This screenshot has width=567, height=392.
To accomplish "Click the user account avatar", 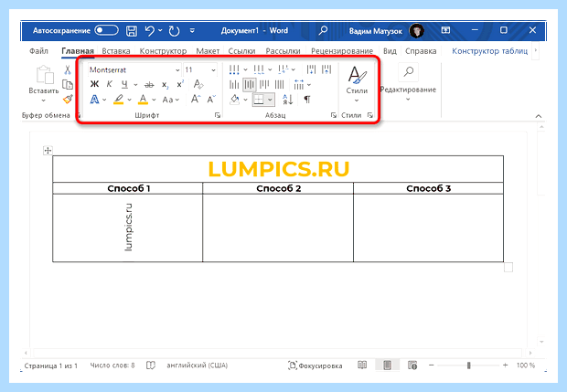I will (417, 31).
